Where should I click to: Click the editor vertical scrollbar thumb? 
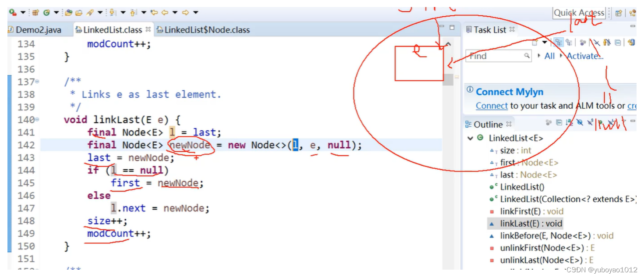tap(448, 79)
